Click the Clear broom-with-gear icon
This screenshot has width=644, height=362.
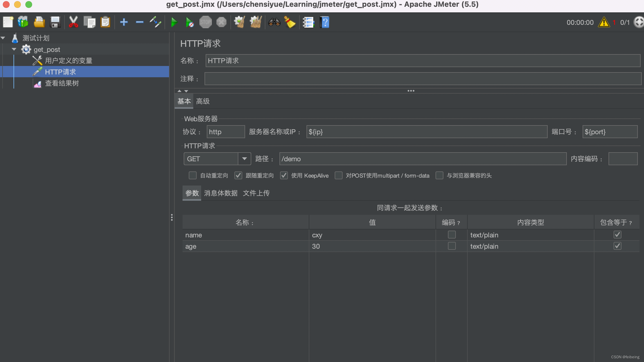(x=239, y=22)
